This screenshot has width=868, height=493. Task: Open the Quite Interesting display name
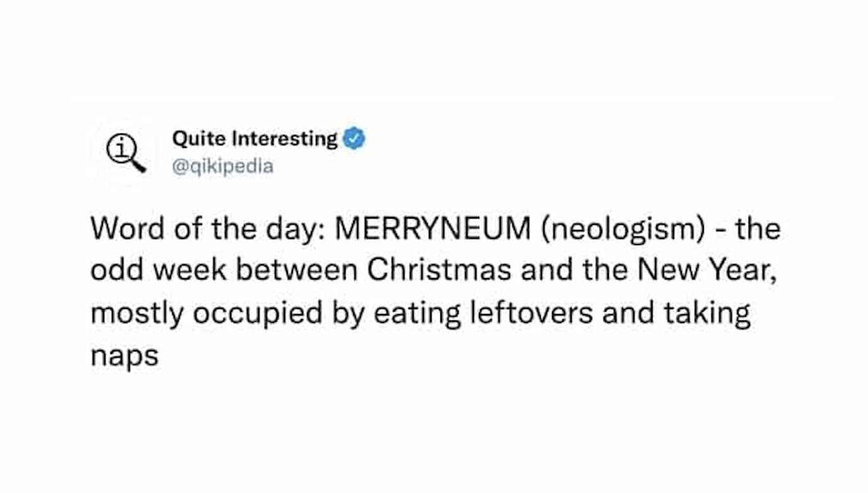click(x=255, y=138)
